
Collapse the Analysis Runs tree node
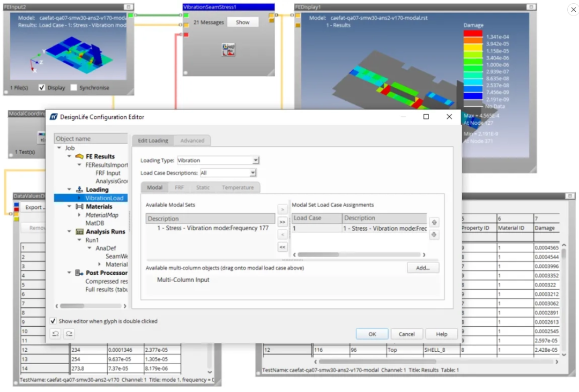(x=69, y=231)
